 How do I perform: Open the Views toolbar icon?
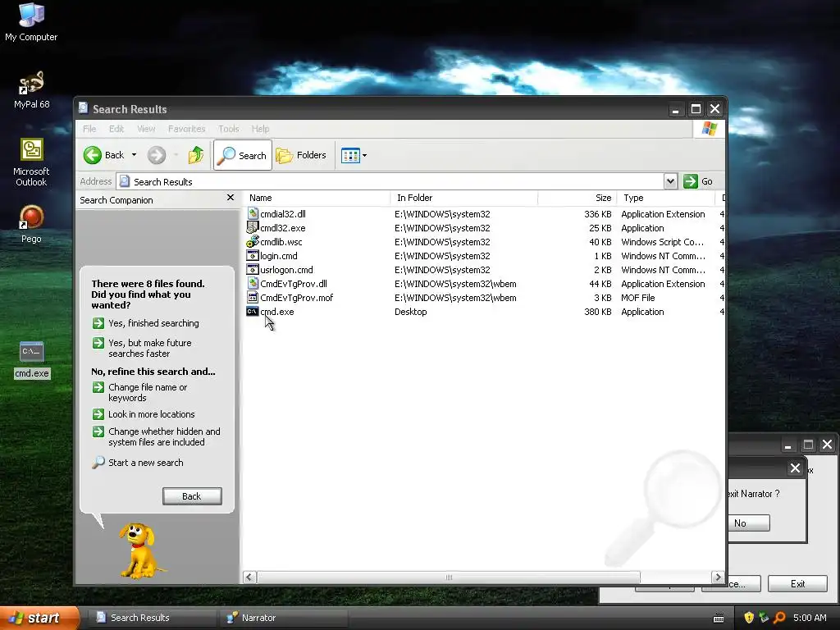tap(350, 156)
